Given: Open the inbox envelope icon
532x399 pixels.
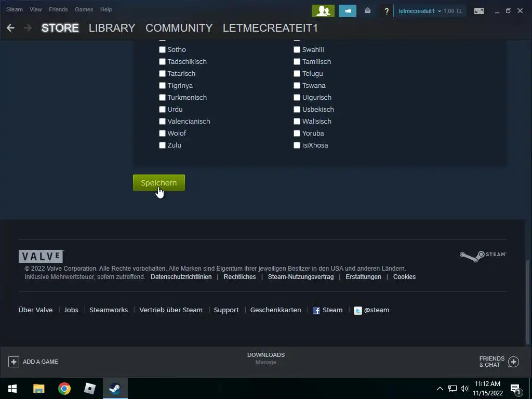Looking at the screenshot, I should (367, 11).
